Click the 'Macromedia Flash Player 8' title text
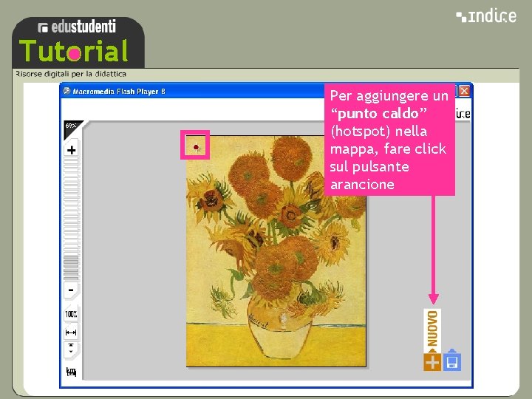The height and width of the screenshot is (399, 532). point(119,92)
